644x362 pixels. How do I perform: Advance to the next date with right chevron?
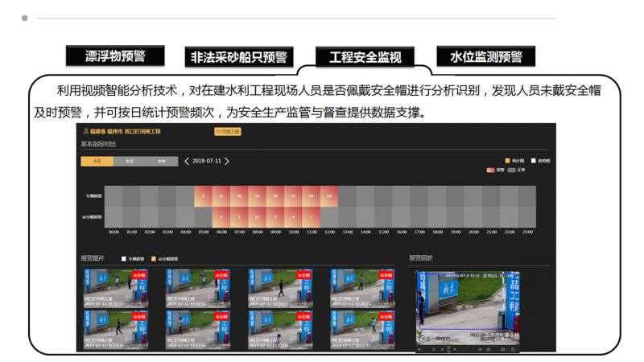(227, 161)
